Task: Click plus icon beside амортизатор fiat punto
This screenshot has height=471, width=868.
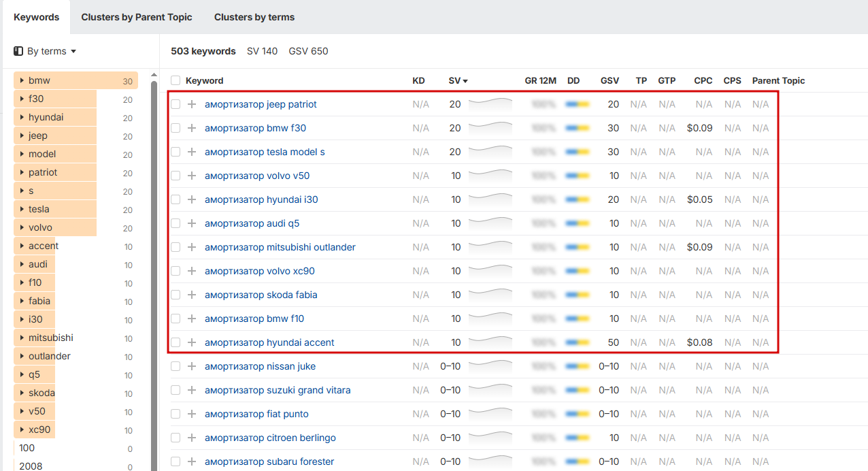Action: coord(192,414)
